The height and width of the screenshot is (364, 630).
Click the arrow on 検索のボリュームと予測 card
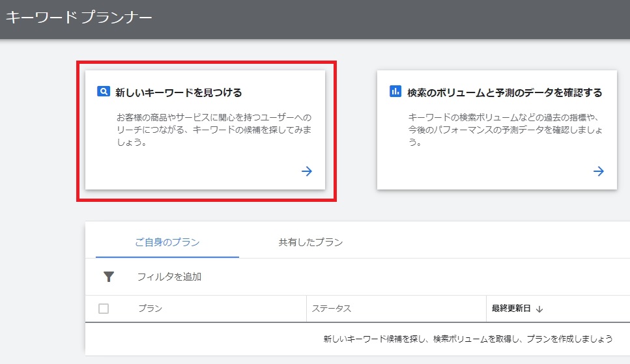coord(599,171)
